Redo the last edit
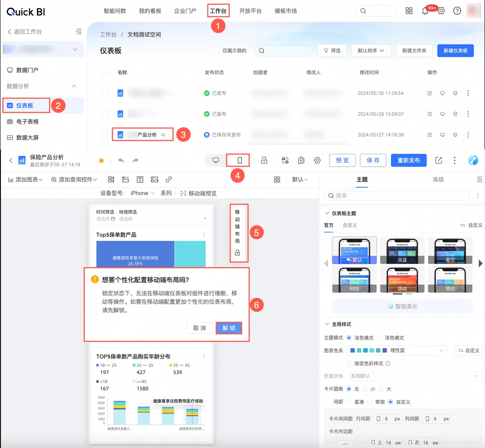The height and width of the screenshot is (448, 485). pyautogui.click(x=135, y=160)
